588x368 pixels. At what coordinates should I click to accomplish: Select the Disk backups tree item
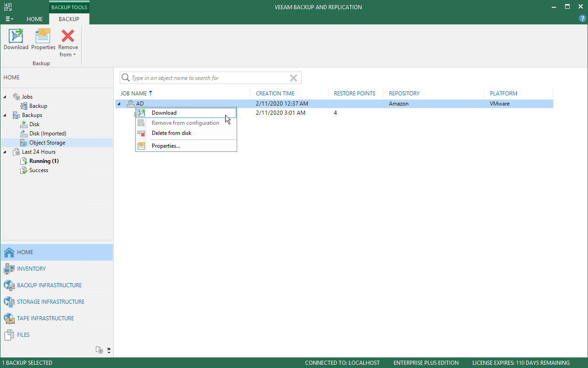(x=34, y=124)
